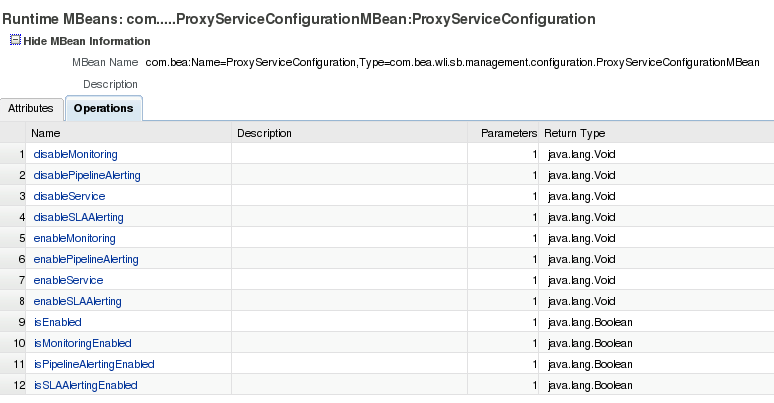The width and height of the screenshot is (774, 403).
Task: Open the isSLAAlertingEnabled operation link
Action: coord(86,385)
